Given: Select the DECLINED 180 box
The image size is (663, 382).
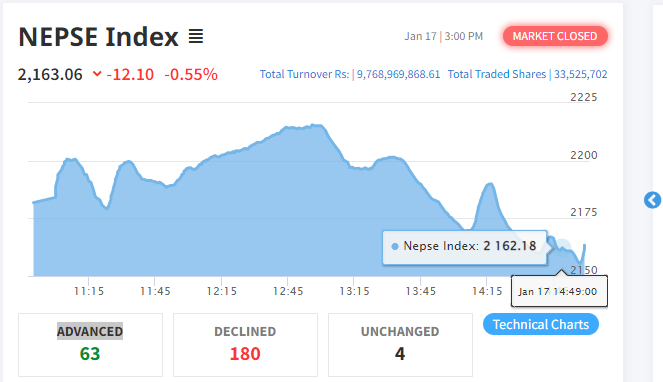Looking at the screenshot, I should [x=245, y=345].
